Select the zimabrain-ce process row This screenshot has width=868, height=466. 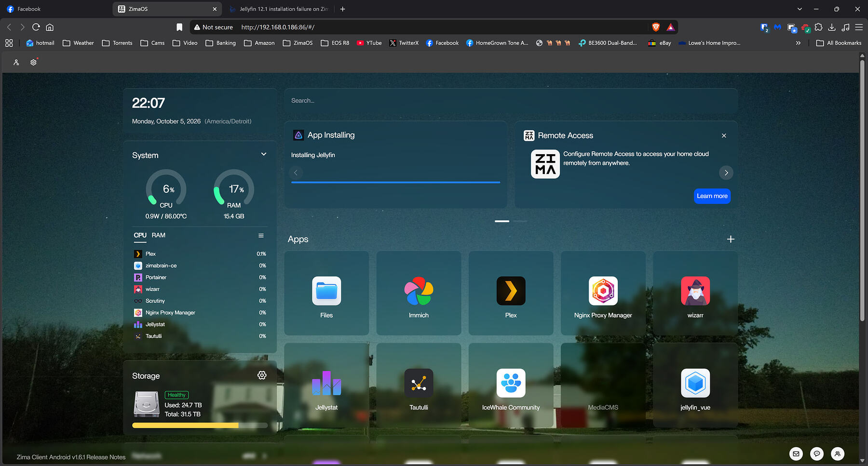200,266
